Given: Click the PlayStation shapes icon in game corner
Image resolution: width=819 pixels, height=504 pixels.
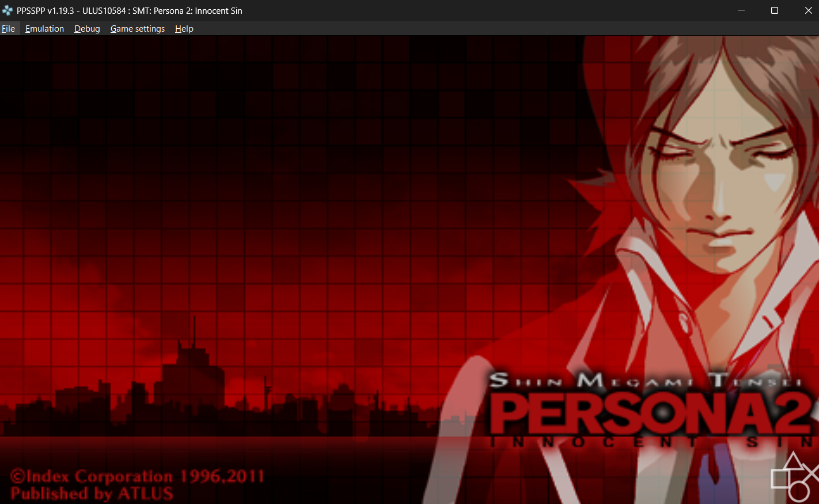Looking at the screenshot, I should click(795, 477).
